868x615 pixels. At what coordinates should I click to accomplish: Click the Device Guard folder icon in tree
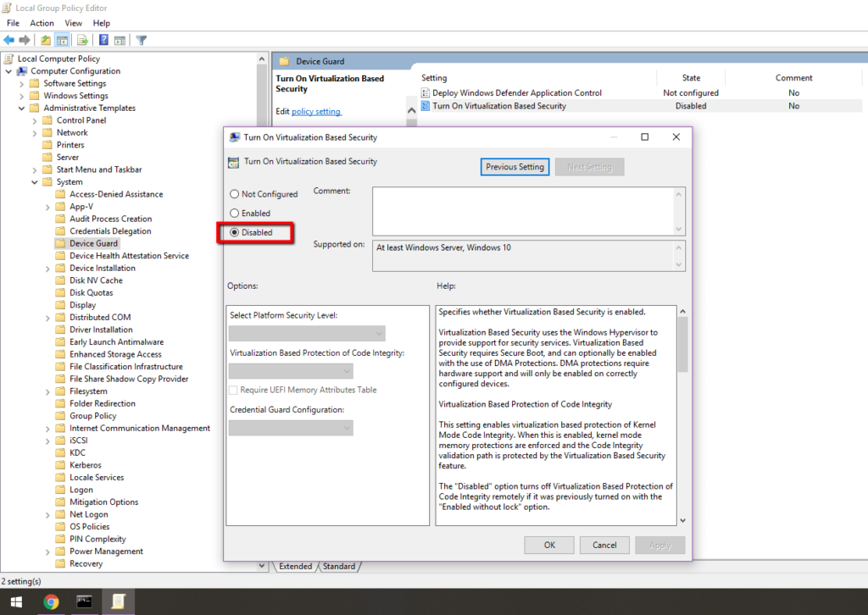60,243
